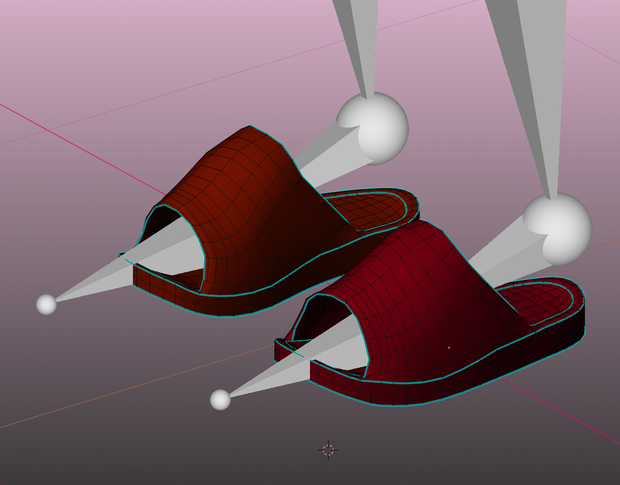The image size is (620, 485).
Task: Select the right toe tip sphere
Action: click(220, 400)
